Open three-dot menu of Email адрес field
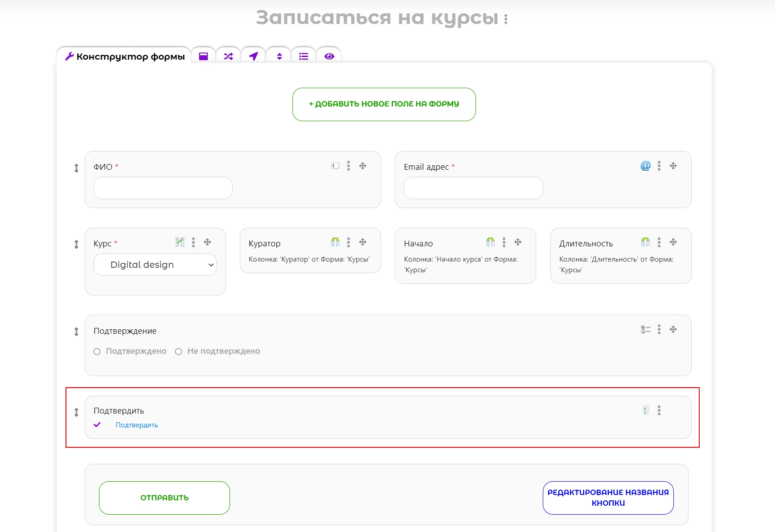 pyautogui.click(x=659, y=166)
